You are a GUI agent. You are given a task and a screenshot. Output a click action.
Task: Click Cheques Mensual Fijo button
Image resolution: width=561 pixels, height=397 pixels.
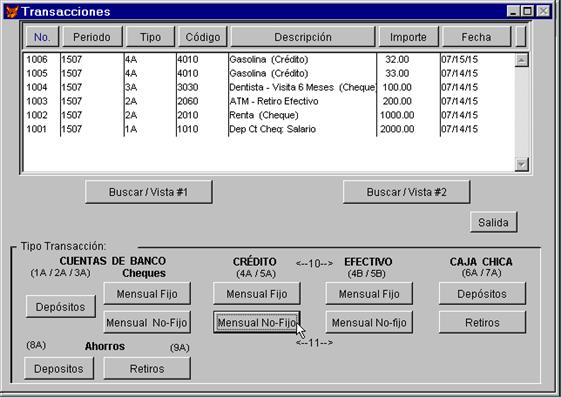[x=147, y=294]
